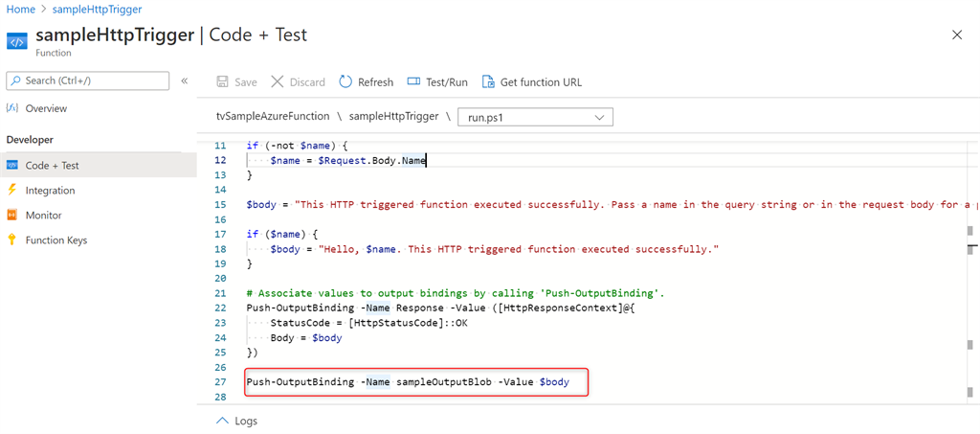
Task: Click the Home breadcrumb link
Action: pos(20,10)
